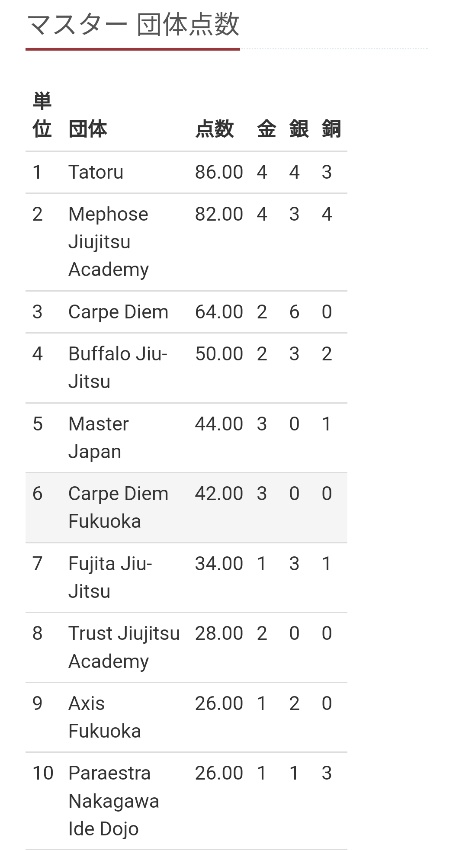Image resolution: width=467 pixels, height=850 pixels.
Task: Select the Master Japan row
Action: click(x=186, y=437)
